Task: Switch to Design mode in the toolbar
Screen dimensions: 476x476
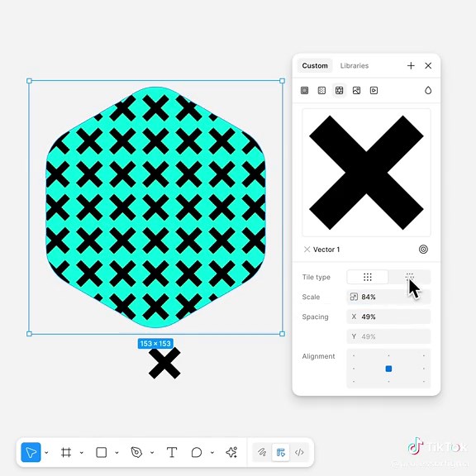Action: pyautogui.click(x=280, y=452)
